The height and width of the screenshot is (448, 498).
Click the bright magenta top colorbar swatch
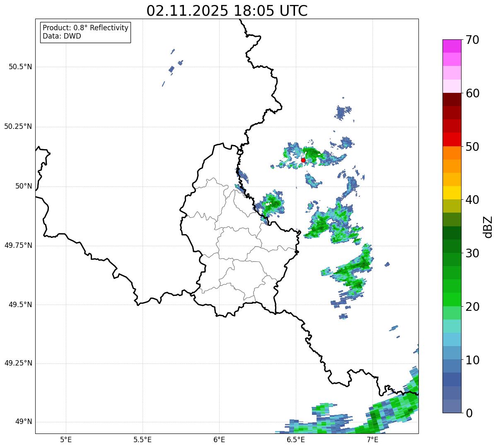click(x=452, y=46)
